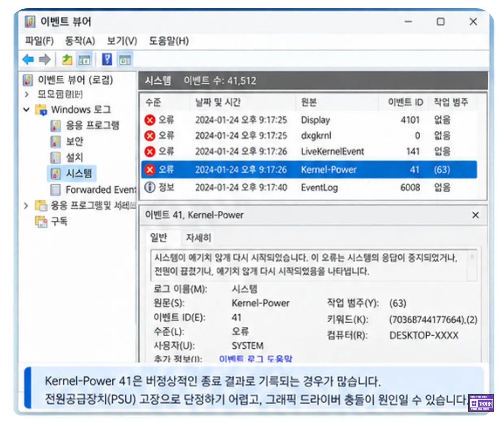
Task: Open the 이벤트 로그 도움말 link
Action: (x=255, y=359)
